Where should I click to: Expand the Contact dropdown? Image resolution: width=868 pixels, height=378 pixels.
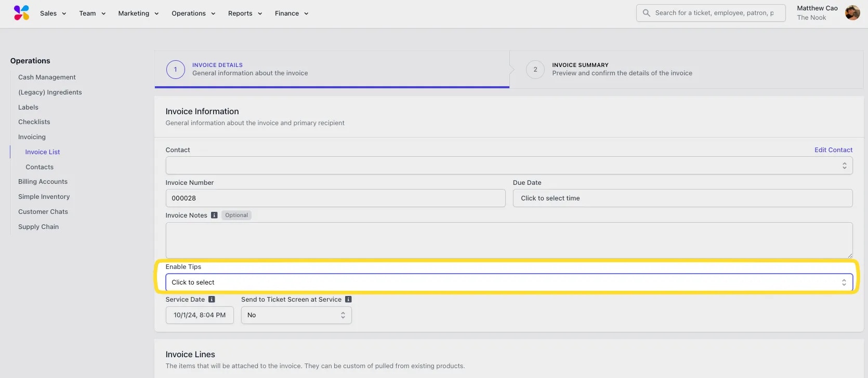[x=509, y=166]
